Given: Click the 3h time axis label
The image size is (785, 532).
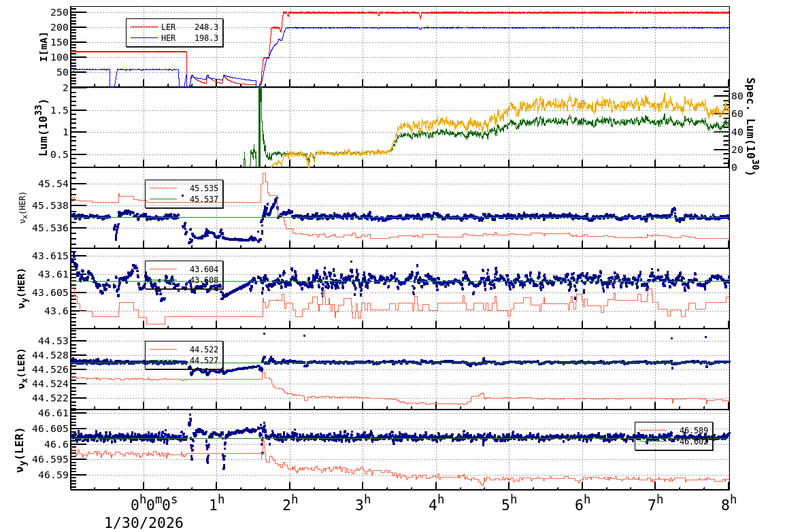Looking at the screenshot, I should (363, 503).
